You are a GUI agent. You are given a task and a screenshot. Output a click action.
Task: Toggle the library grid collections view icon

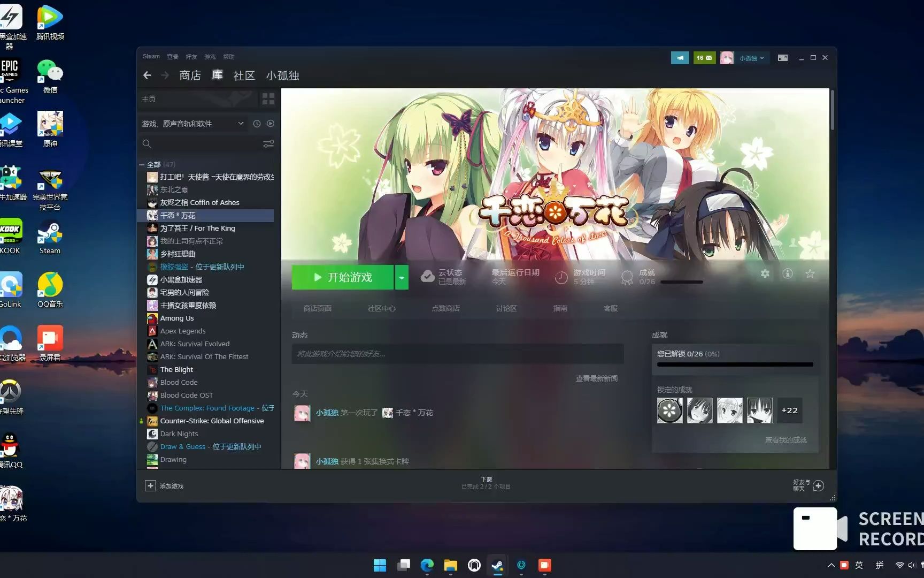[x=268, y=99]
